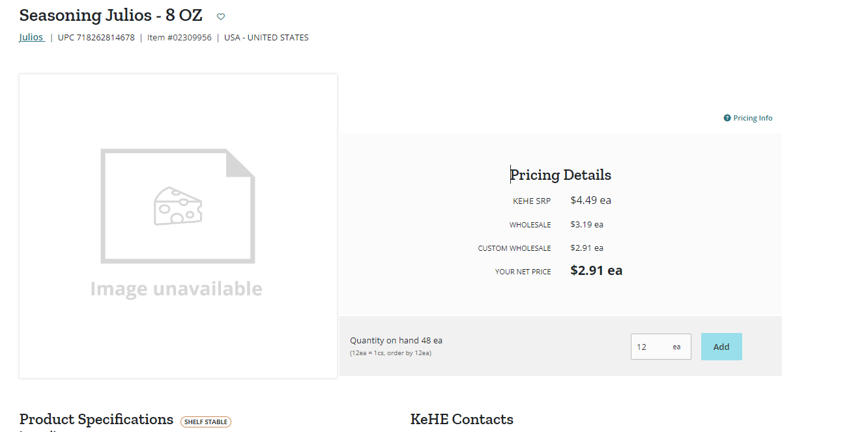Click the Product Specifications heading
This screenshot has height=432, width=868.
pyautogui.click(x=96, y=419)
